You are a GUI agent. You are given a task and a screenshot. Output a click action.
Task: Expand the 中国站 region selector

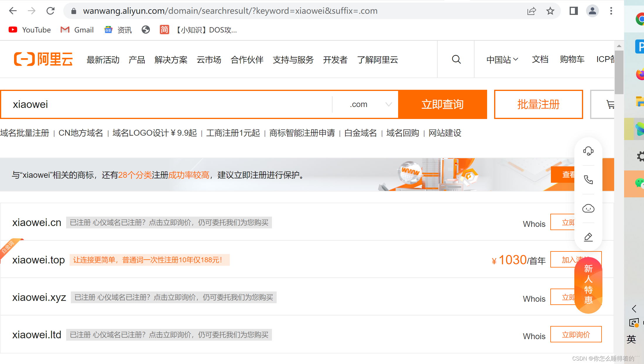502,60
